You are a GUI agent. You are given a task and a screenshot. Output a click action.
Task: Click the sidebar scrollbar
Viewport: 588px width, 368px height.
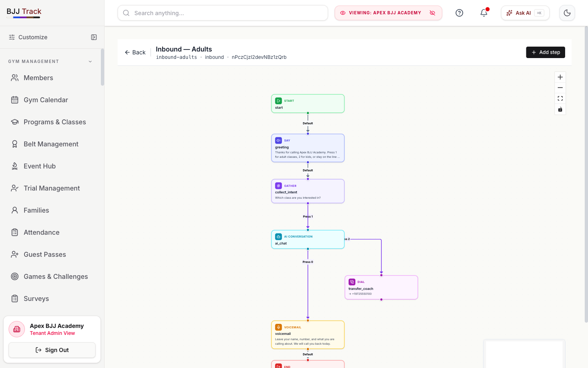[x=102, y=67]
